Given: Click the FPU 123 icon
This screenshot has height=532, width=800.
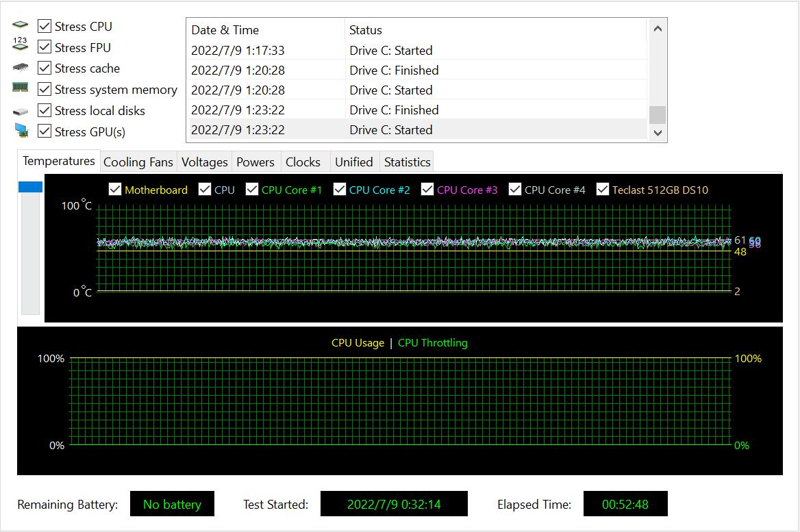Looking at the screenshot, I should 20,45.
